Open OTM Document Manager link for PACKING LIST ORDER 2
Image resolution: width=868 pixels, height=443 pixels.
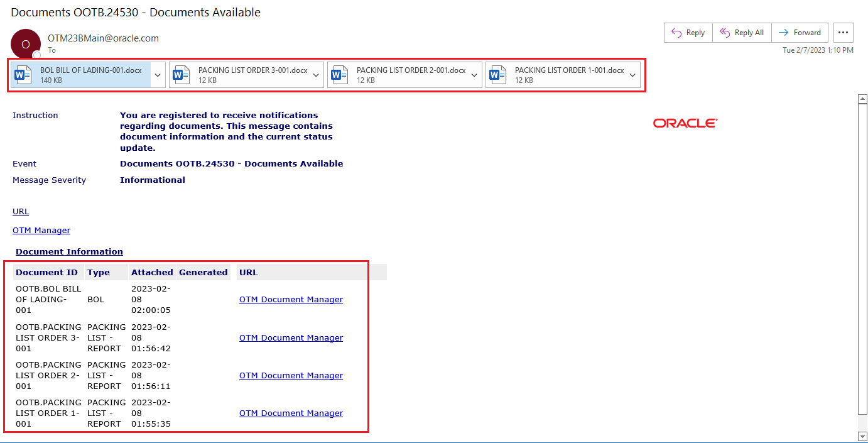click(291, 376)
